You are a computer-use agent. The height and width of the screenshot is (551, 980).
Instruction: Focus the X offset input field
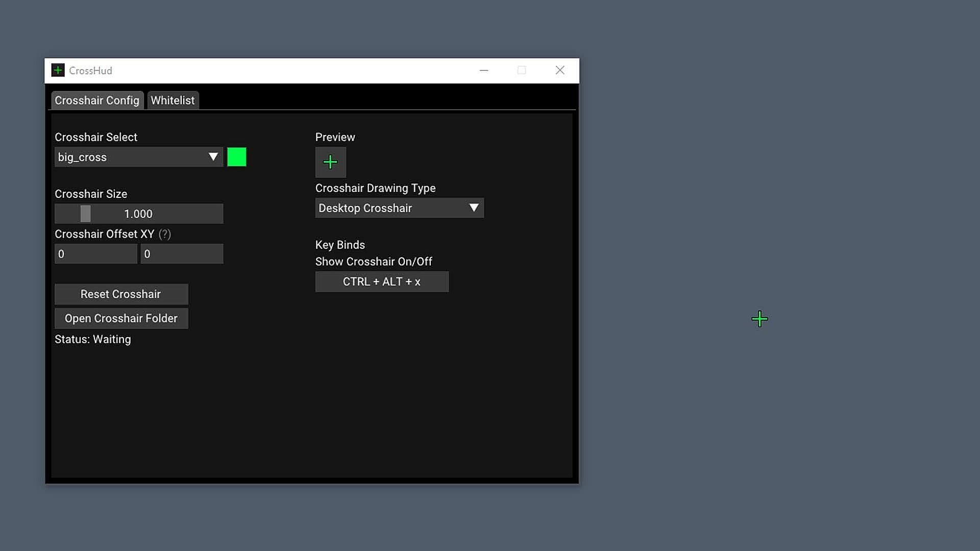point(95,254)
